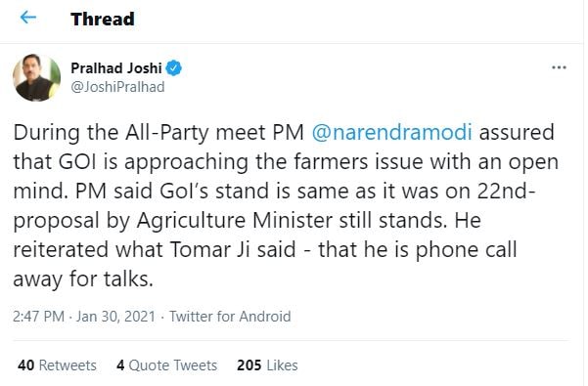Show the 205 Likes list
Screen dimensions: 588x386
tap(267, 365)
